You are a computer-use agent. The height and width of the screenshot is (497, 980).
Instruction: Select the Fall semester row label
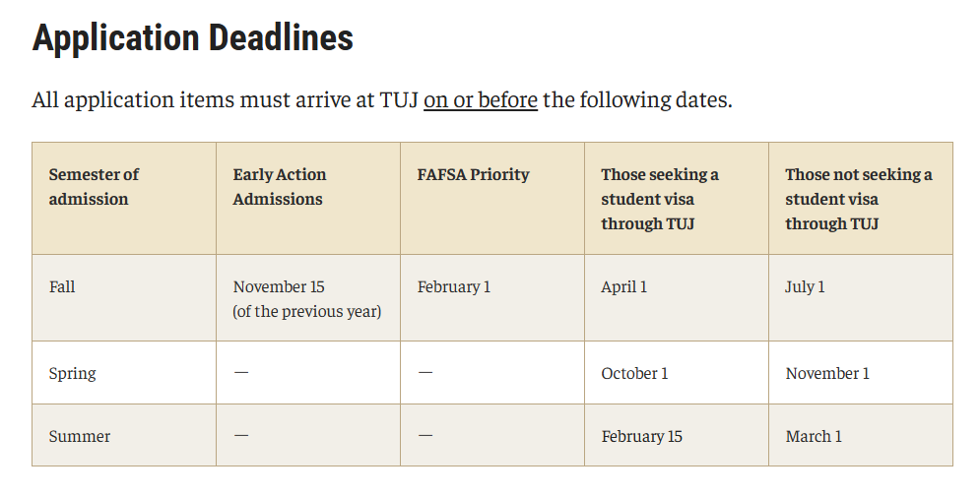click(x=62, y=287)
